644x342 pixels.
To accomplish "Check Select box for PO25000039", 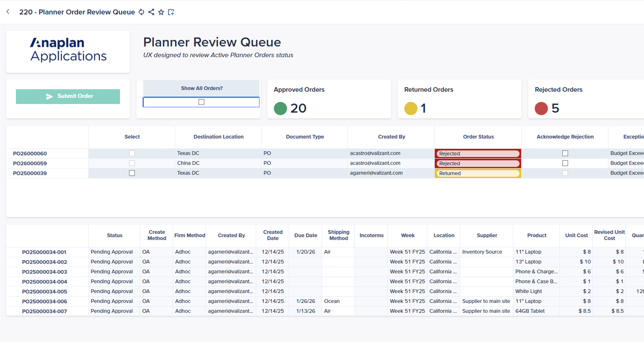I will [132, 173].
